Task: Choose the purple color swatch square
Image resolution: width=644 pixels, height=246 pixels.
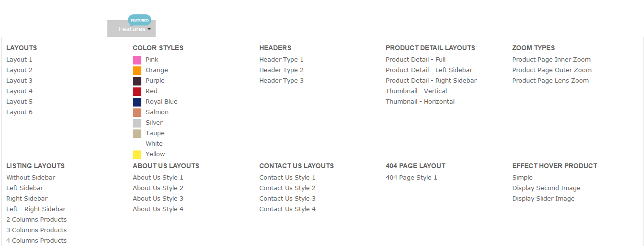Action: [x=137, y=81]
